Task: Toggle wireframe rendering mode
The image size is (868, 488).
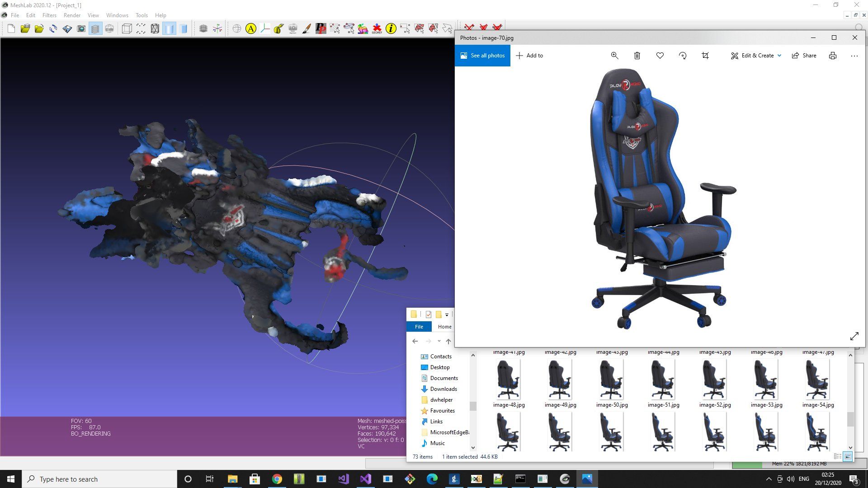Action: pyautogui.click(x=154, y=28)
